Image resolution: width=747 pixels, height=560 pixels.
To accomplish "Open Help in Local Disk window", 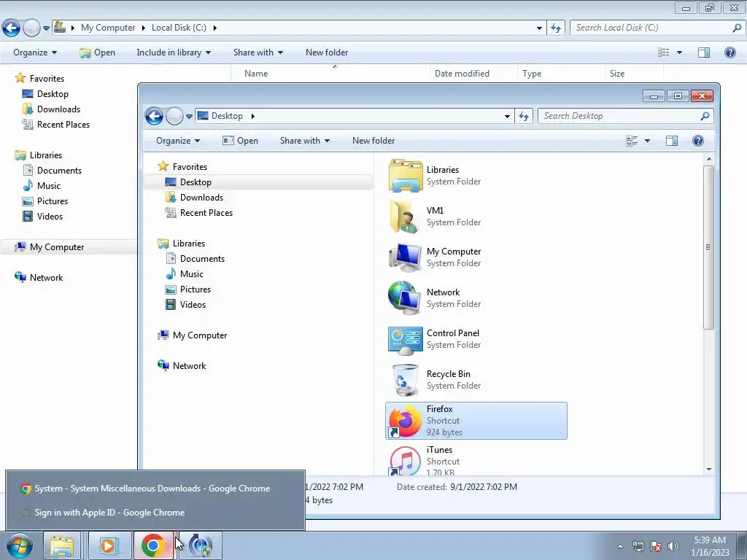I will pyautogui.click(x=729, y=52).
